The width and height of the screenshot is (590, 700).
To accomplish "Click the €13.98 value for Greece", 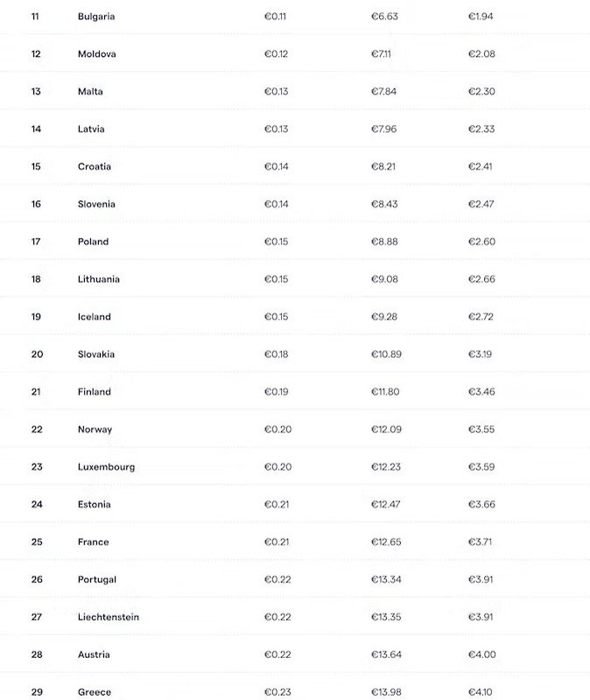I will [x=385, y=692].
